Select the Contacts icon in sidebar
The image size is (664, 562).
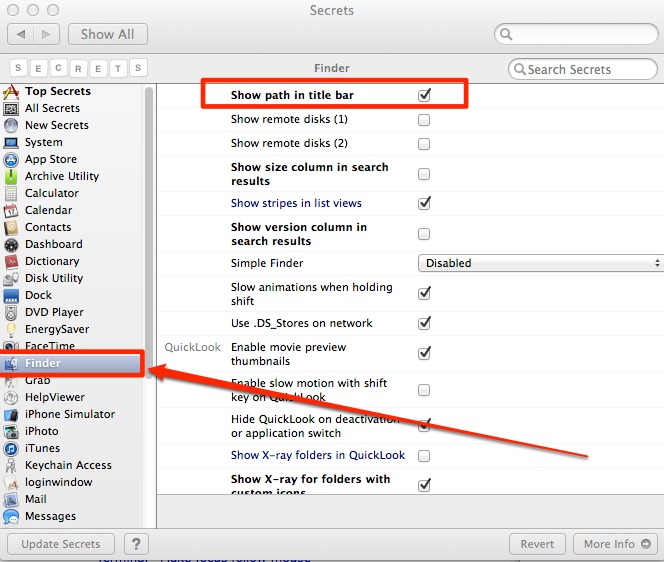(x=11, y=227)
